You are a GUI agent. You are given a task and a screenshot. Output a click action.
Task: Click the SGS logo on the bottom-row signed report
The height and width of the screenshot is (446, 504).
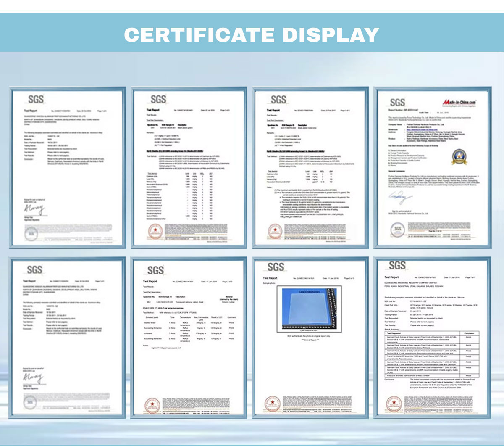[34, 270]
